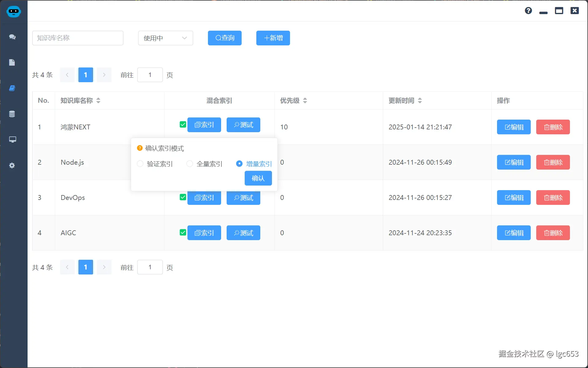Click the help question mark icon
Screen dimensions: 588x368
tap(528, 11)
